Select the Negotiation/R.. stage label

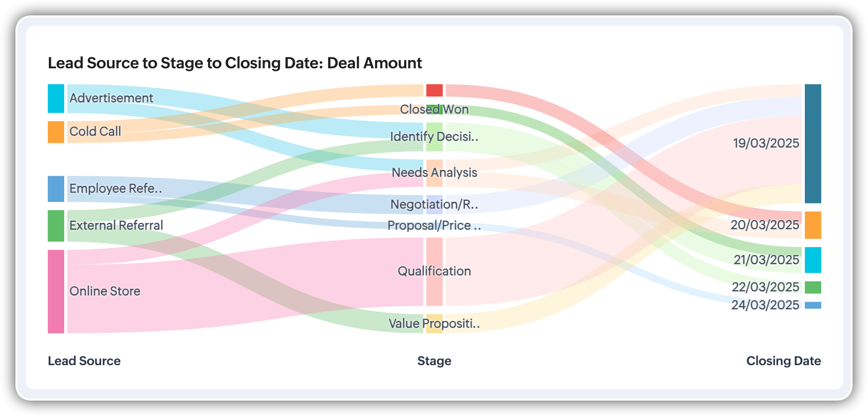pyautogui.click(x=434, y=204)
